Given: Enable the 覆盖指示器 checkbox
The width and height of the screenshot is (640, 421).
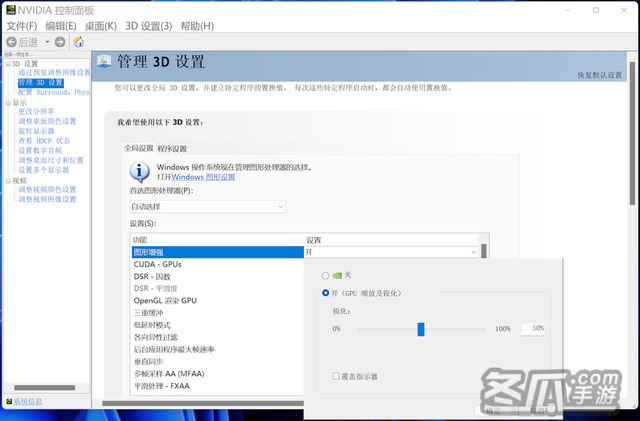Looking at the screenshot, I should (336, 376).
